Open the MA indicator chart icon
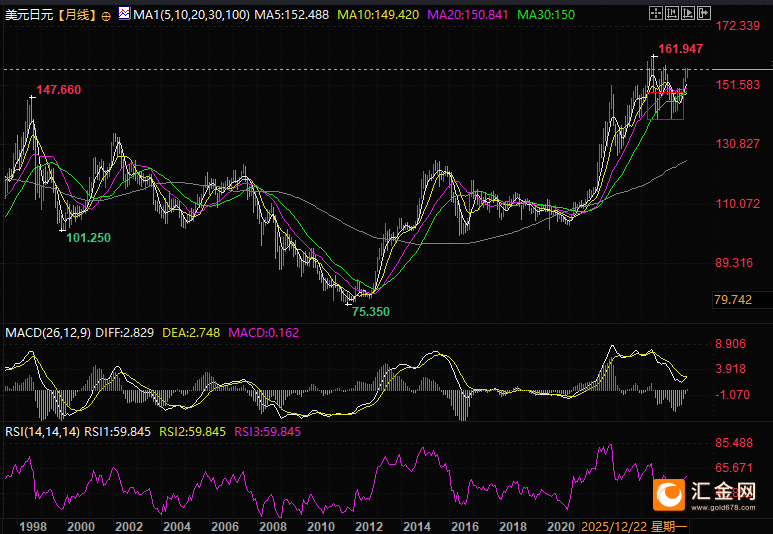This screenshot has height=534, width=773. (123, 16)
